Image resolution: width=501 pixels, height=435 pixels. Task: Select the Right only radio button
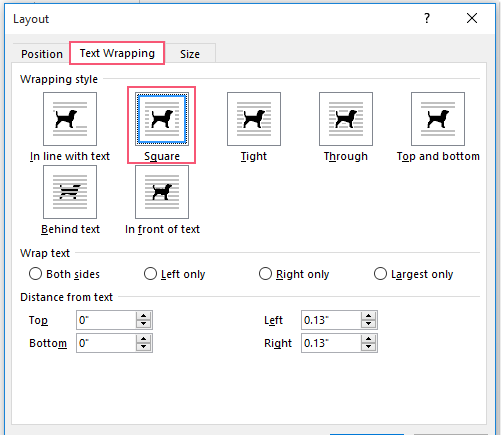click(x=265, y=274)
